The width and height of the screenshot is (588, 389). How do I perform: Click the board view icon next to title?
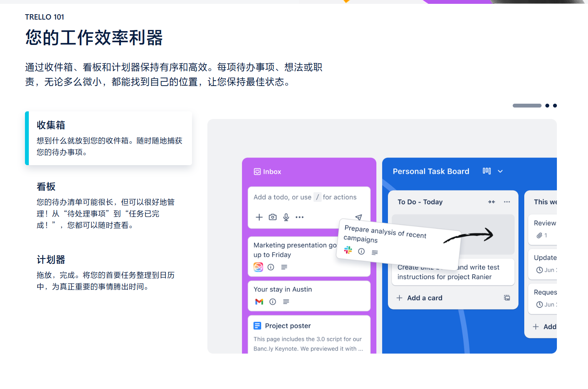[487, 171]
